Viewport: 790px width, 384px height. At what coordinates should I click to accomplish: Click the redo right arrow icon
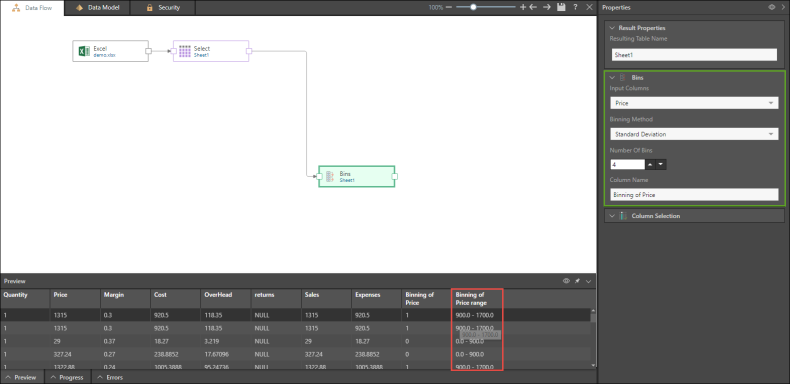pyautogui.click(x=547, y=8)
